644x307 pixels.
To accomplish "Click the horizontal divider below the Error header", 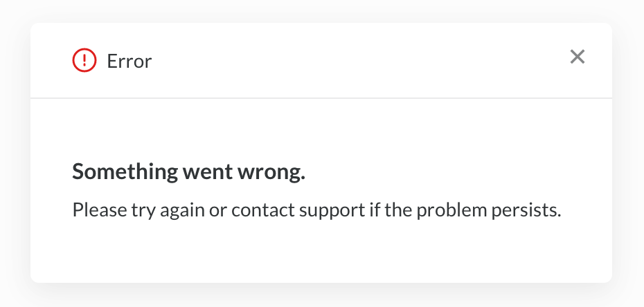I will (x=321, y=98).
